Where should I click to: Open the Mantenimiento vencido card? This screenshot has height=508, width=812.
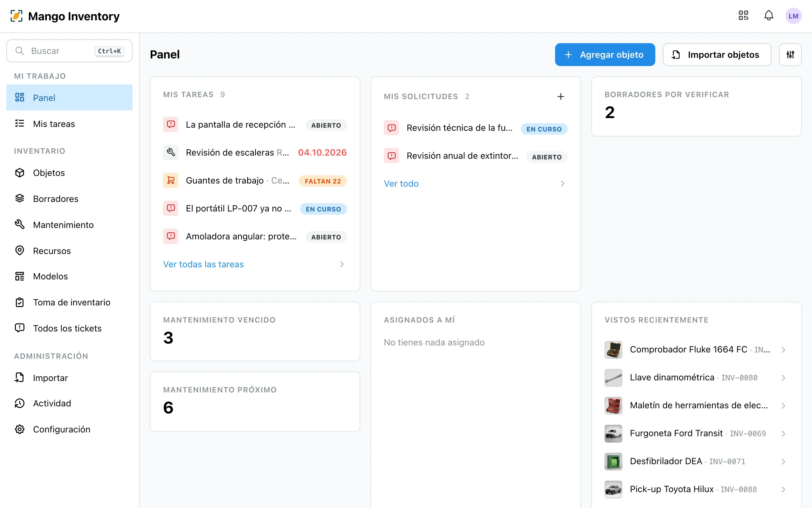[x=255, y=331]
